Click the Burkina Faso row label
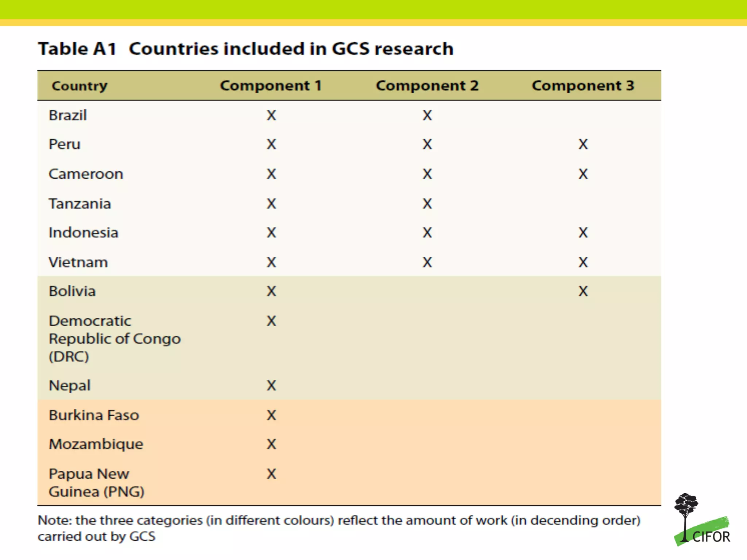747x560 pixels. coord(94,415)
